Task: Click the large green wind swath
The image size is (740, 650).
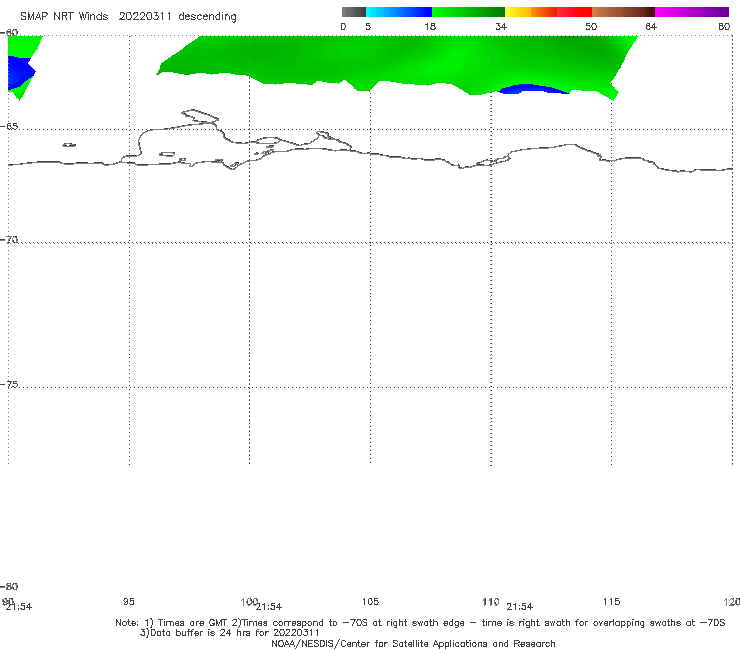Action: [x=396, y=59]
